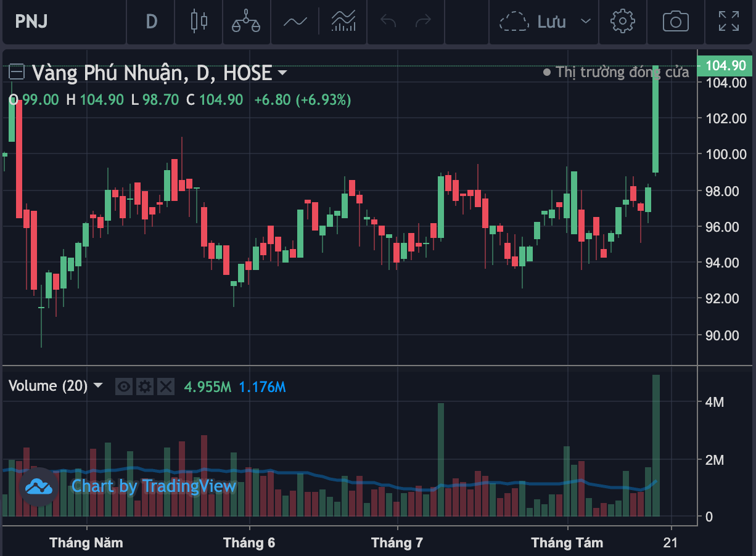Take a chart snapshot with camera icon
This screenshot has width=756, height=556.
tap(675, 22)
